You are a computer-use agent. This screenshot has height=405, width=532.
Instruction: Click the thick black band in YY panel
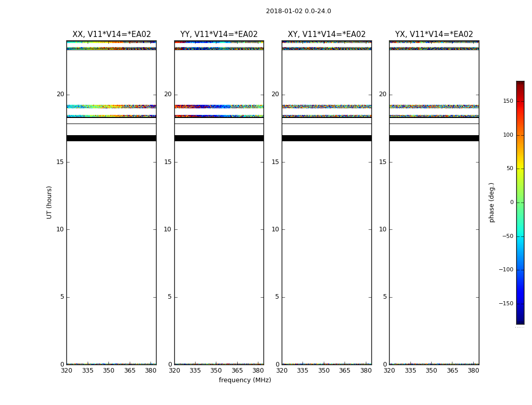[x=219, y=138]
